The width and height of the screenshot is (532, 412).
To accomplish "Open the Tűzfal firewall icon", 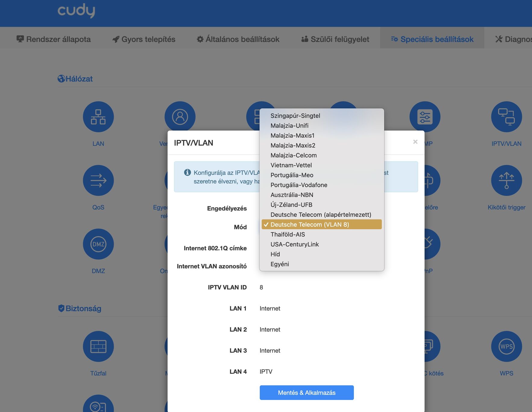I will click(x=98, y=346).
